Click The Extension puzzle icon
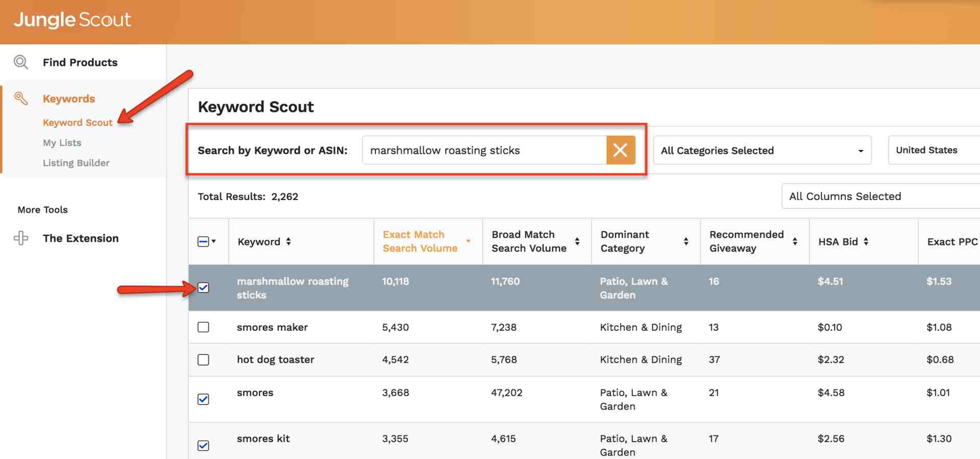This screenshot has width=980, height=459. [x=21, y=238]
